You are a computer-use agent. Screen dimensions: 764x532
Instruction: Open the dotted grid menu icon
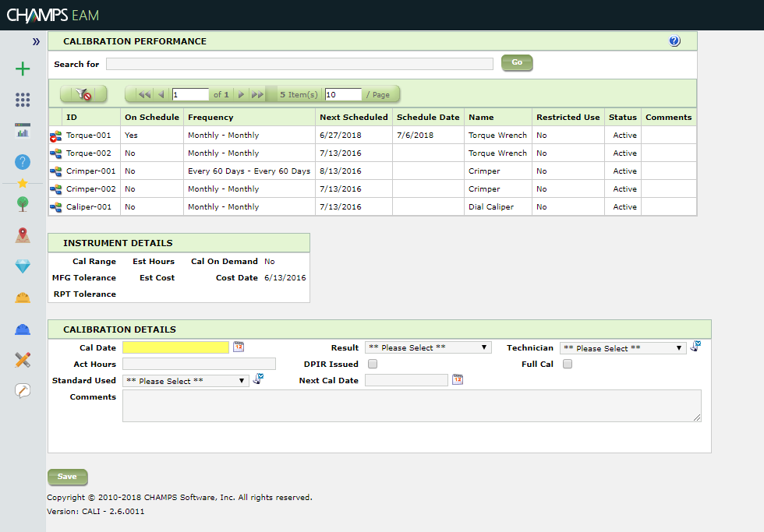click(23, 100)
